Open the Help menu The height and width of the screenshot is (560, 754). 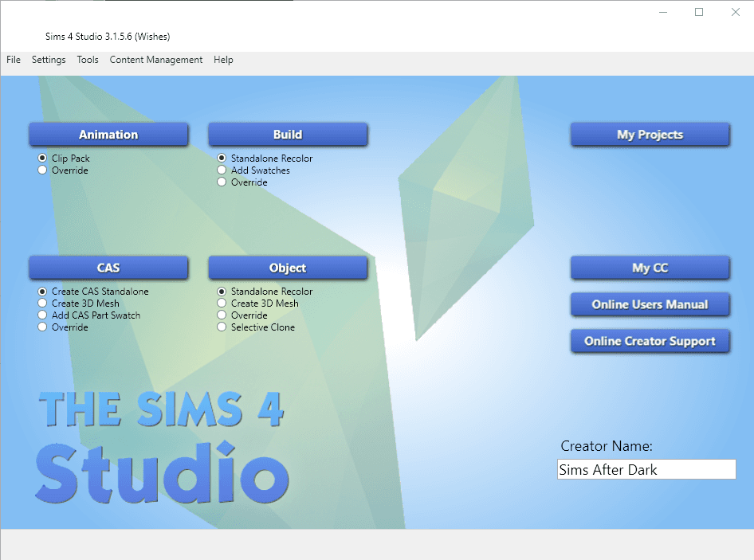click(223, 60)
